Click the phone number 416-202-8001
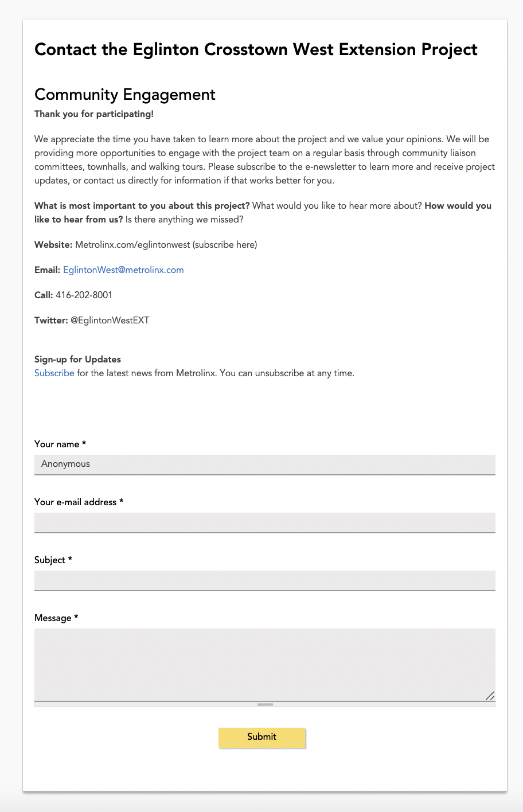 pos(84,295)
